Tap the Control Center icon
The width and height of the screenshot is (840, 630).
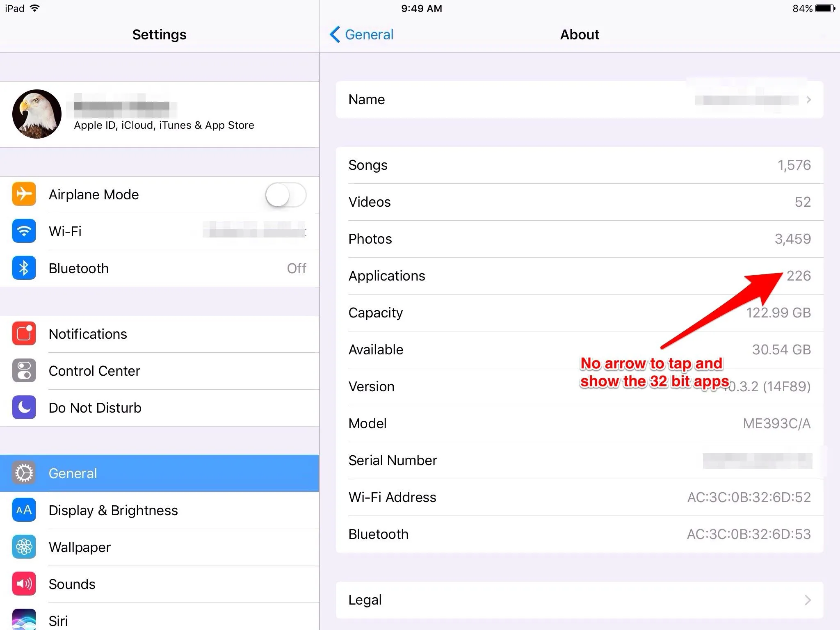point(24,371)
